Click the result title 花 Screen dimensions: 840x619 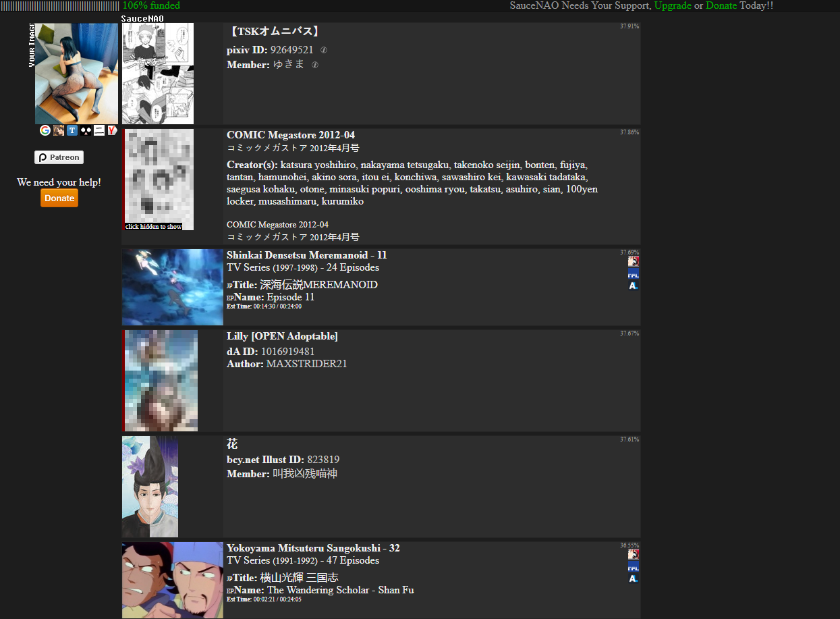(x=232, y=444)
